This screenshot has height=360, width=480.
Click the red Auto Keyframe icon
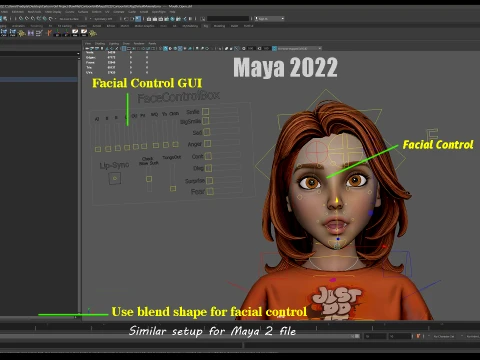tap(418, 336)
